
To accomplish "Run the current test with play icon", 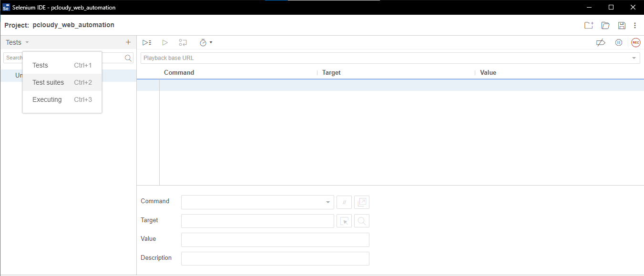I will pyautogui.click(x=165, y=42).
